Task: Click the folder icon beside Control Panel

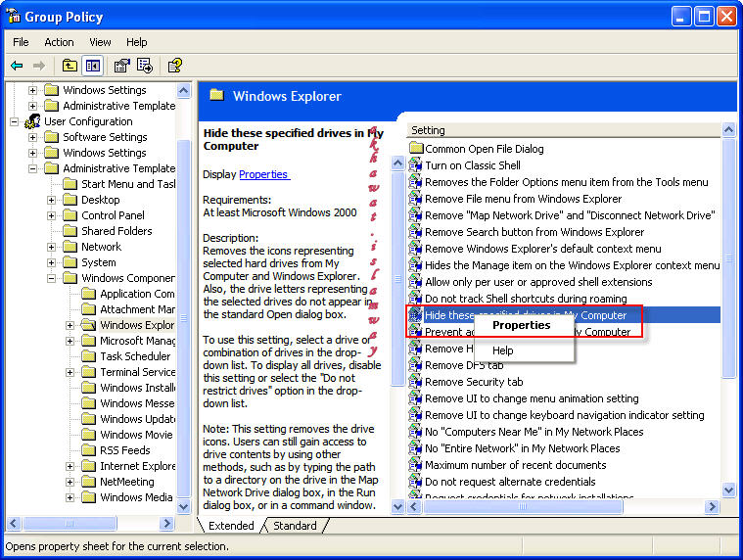Action: 70,215
